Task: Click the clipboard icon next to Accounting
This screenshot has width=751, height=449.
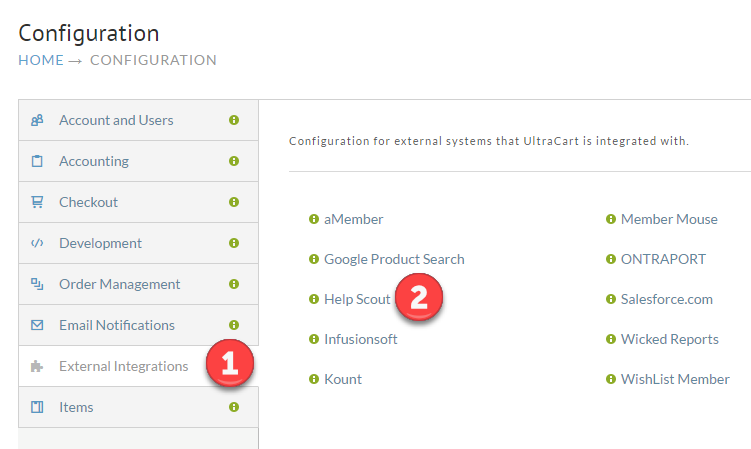Action: 37,161
